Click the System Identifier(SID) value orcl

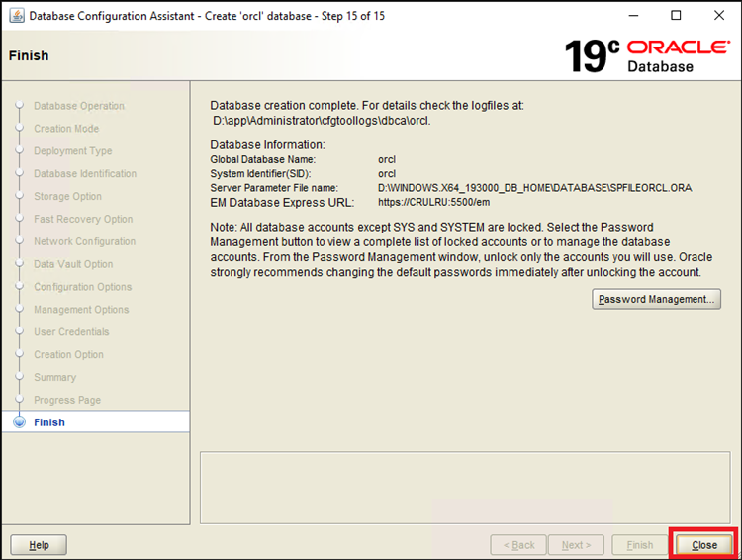(387, 174)
